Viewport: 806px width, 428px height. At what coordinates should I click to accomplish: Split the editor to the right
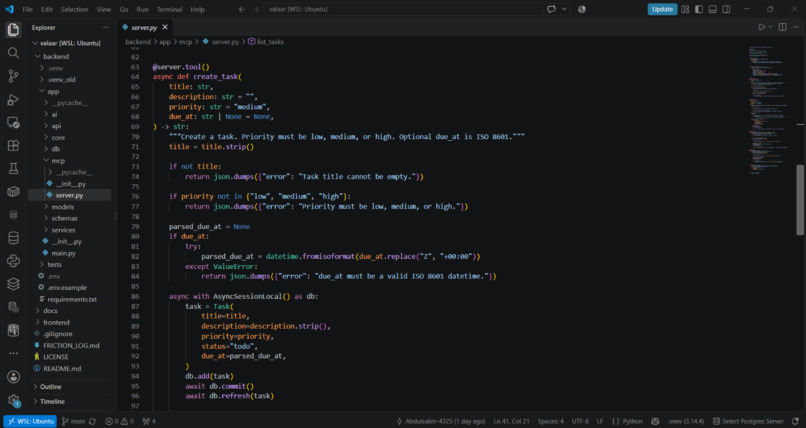782,27
